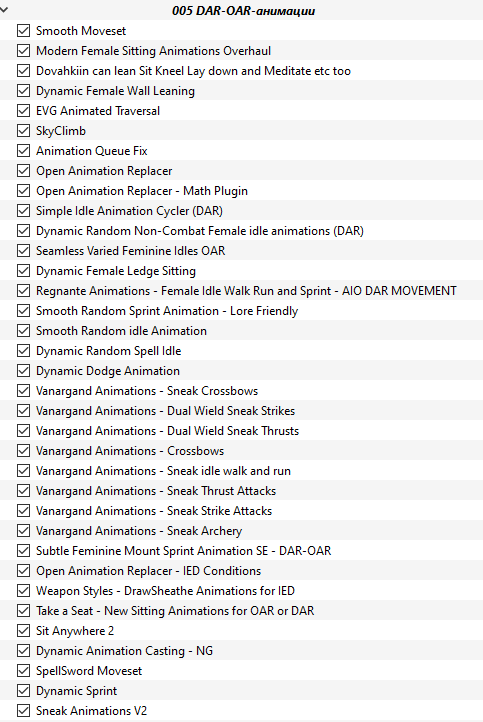Select Dynamic Random Non-Combat Female idle animations
The height and width of the screenshot is (722, 483).
point(200,231)
